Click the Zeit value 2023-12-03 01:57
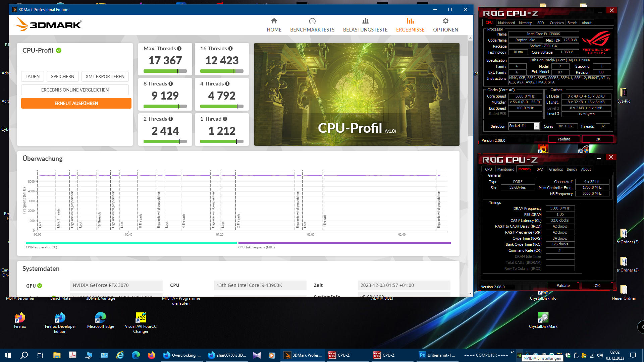The height and width of the screenshot is (362, 644). pyautogui.click(x=404, y=285)
